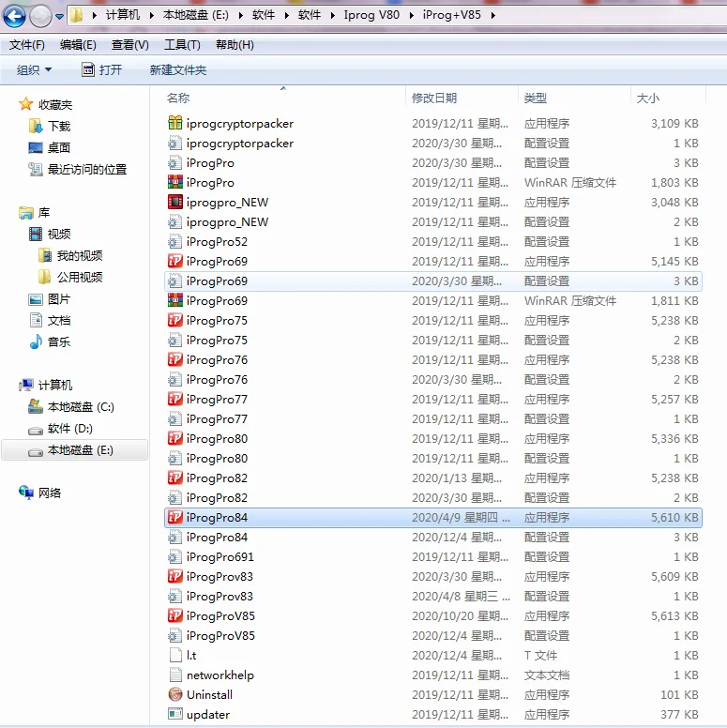Click the 打开 toolbar button
Screen dimensions: 727x728
101,70
